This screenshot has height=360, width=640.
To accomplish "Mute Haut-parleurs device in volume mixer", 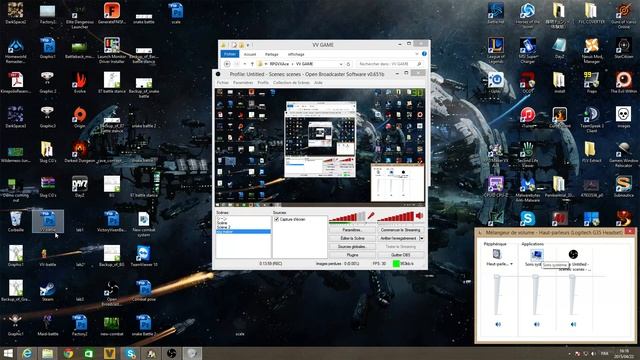I will pos(498,324).
